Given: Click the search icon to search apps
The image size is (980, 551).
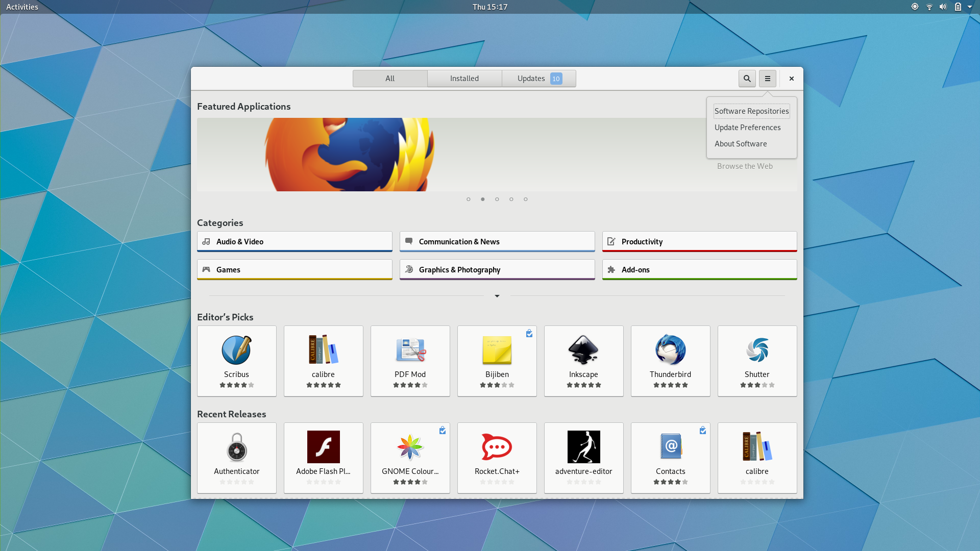Looking at the screenshot, I should pyautogui.click(x=747, y=79).
